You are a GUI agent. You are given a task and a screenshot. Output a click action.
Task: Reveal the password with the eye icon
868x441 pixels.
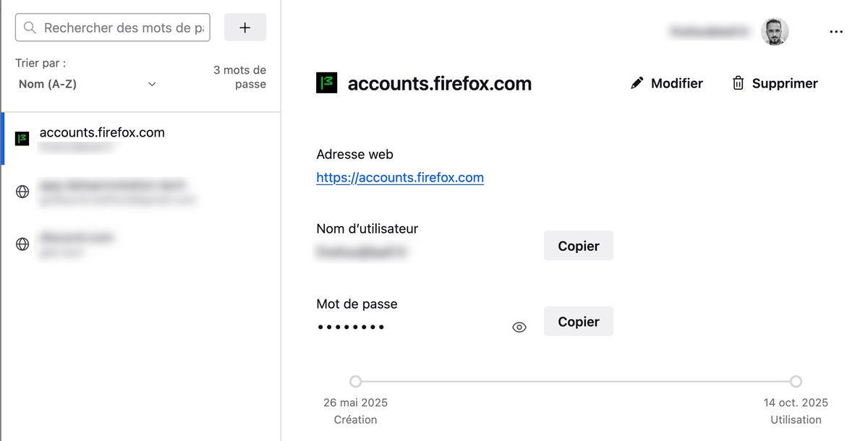point(519,327)
